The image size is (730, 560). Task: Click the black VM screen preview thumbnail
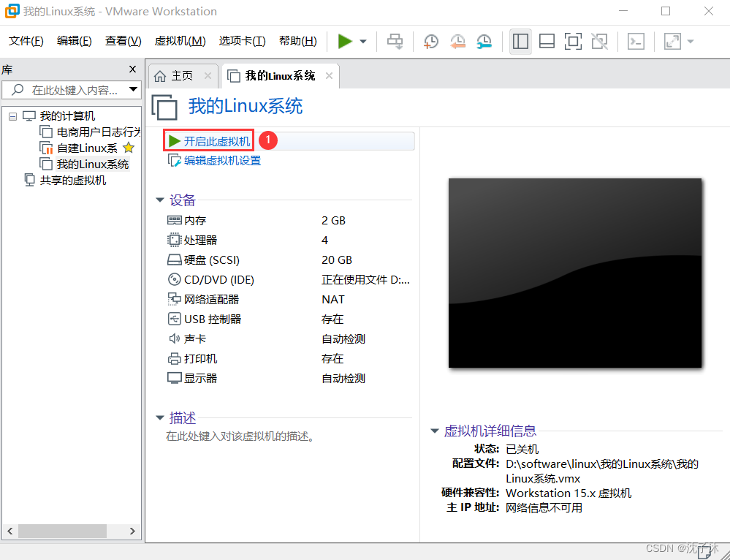point(575,273)
